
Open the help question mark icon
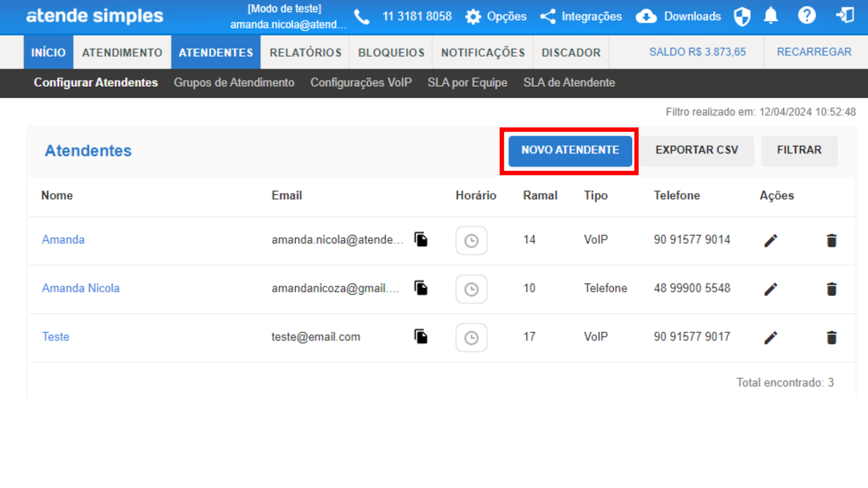click(806, 16)
